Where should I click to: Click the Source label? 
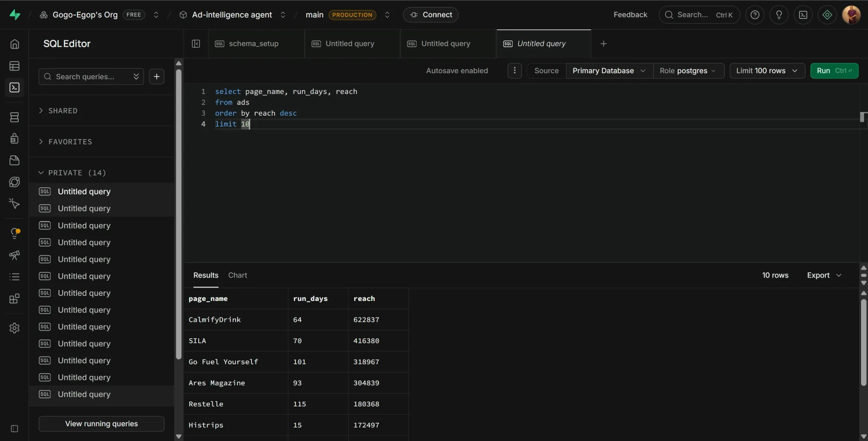(546, 71)
